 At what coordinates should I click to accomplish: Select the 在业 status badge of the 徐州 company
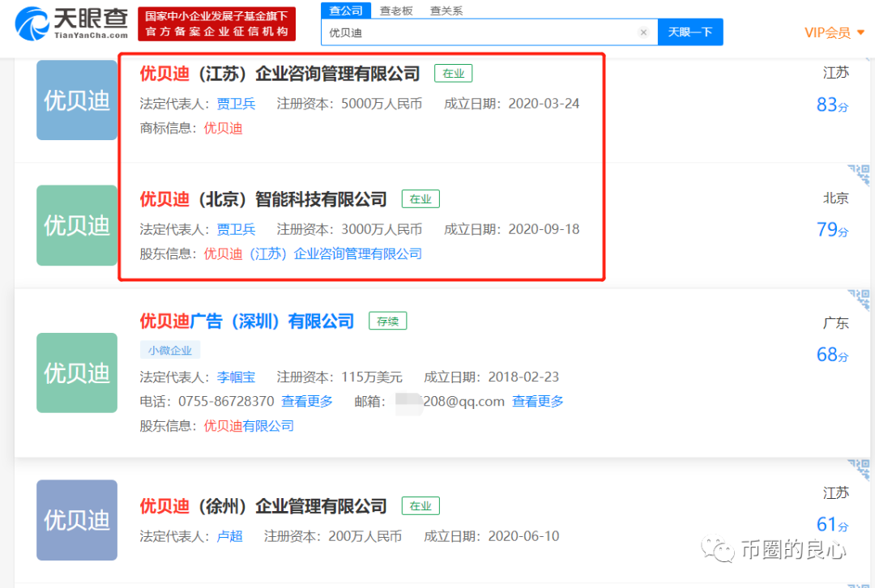(x=420, y=506)
